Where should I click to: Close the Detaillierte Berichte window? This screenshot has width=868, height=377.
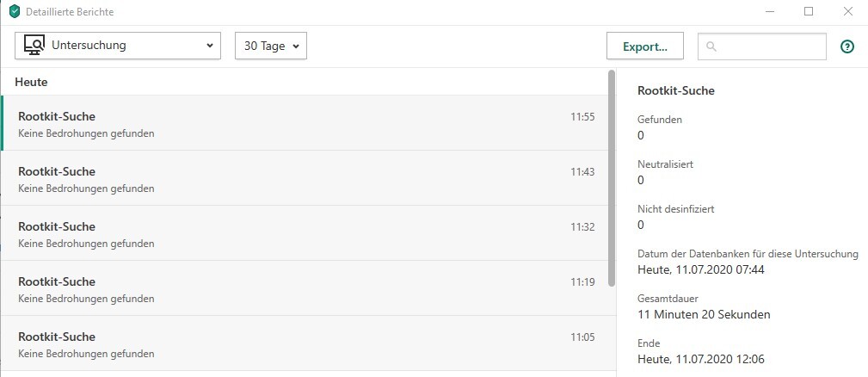(847, 12)
